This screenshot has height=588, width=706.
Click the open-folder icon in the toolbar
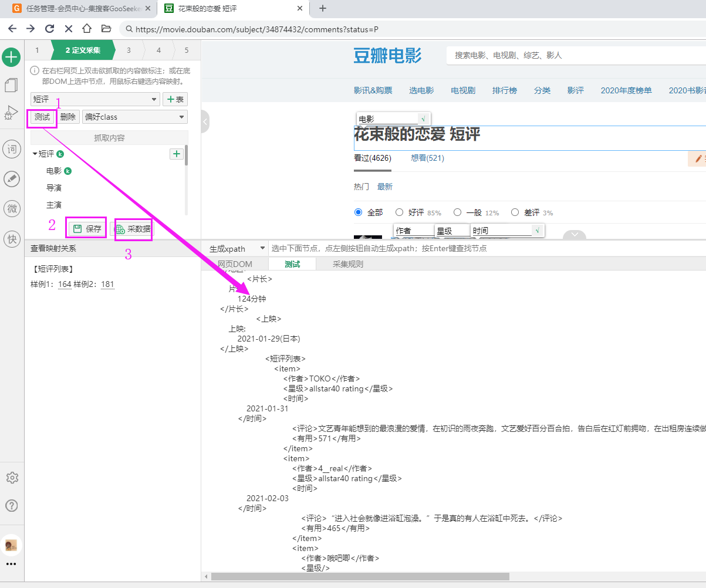[106, 28]
